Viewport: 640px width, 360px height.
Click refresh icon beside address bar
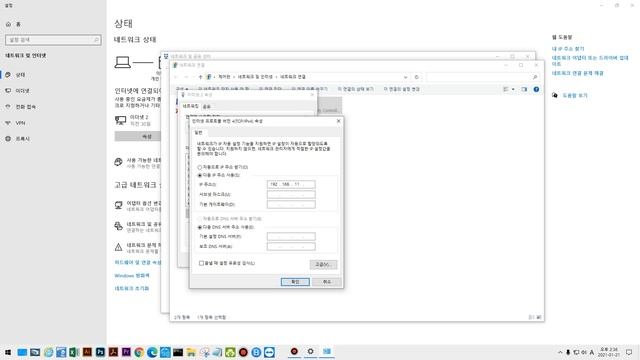(417, 77)
